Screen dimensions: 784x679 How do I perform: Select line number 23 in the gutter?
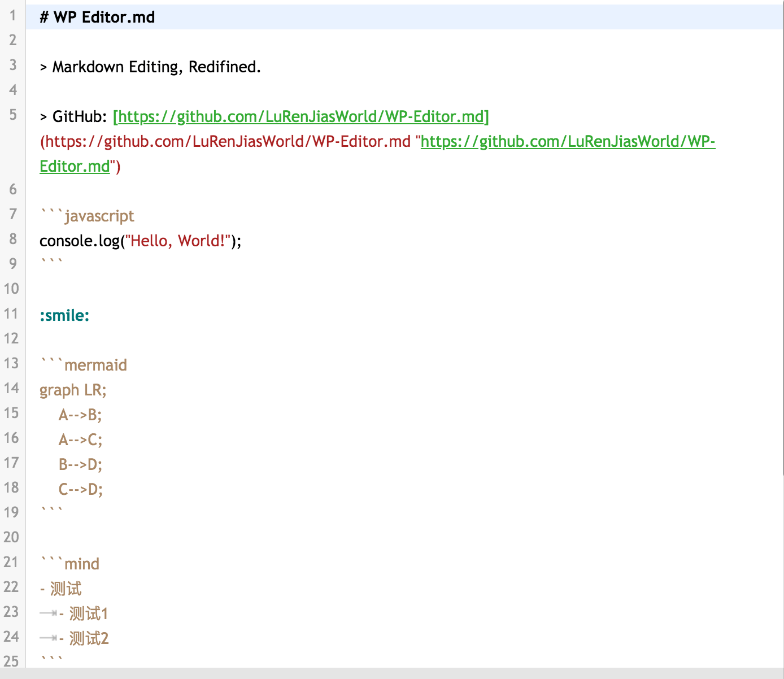coord(11,612)
